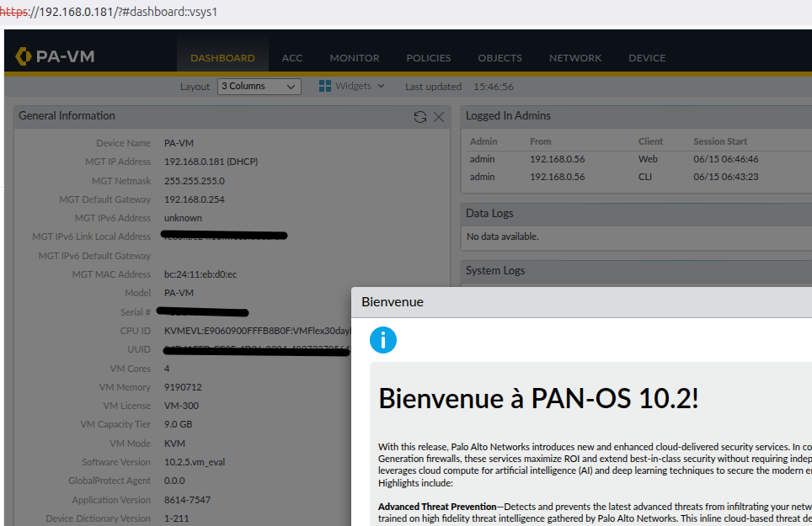The height and width of the screenshot is (526, 812).
Task: Click MGT IP Address value 192.168.0.181 (DHCP)
Action: pos(211,162)
